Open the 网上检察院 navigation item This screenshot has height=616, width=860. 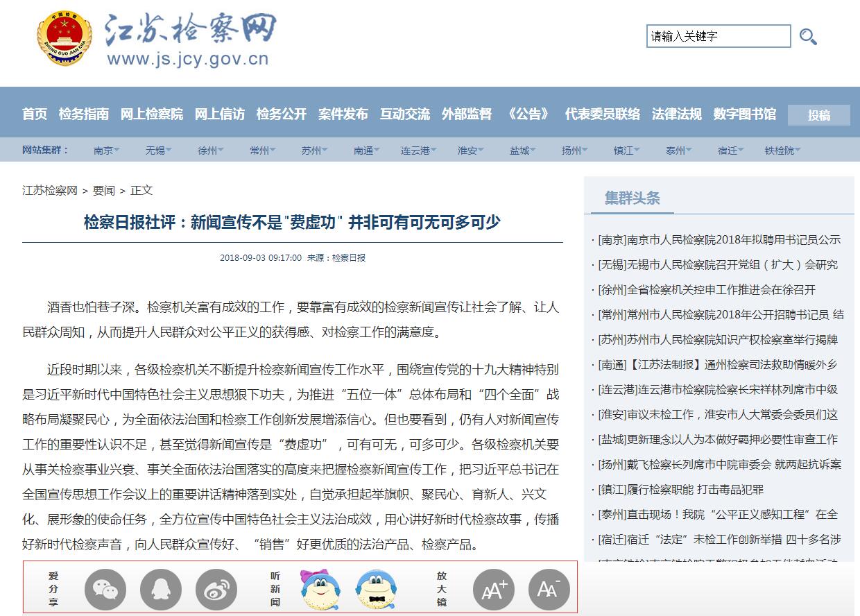coord(152,114)
